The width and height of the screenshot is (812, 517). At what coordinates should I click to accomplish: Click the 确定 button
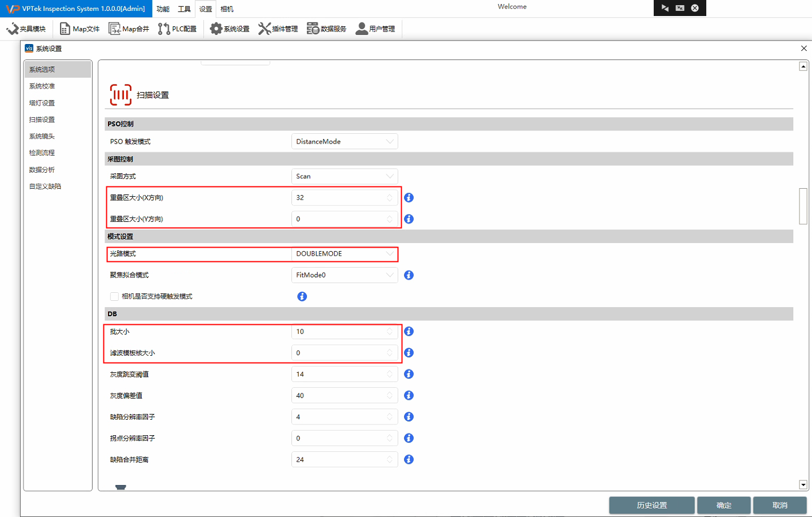click(x=723, y=506)
